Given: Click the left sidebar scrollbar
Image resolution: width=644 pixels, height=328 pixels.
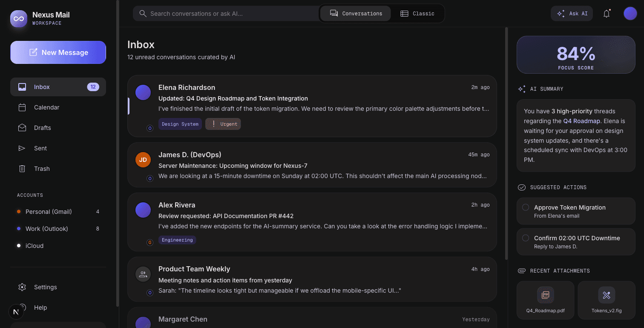Looking at the screenshot, I should (118, 153).
